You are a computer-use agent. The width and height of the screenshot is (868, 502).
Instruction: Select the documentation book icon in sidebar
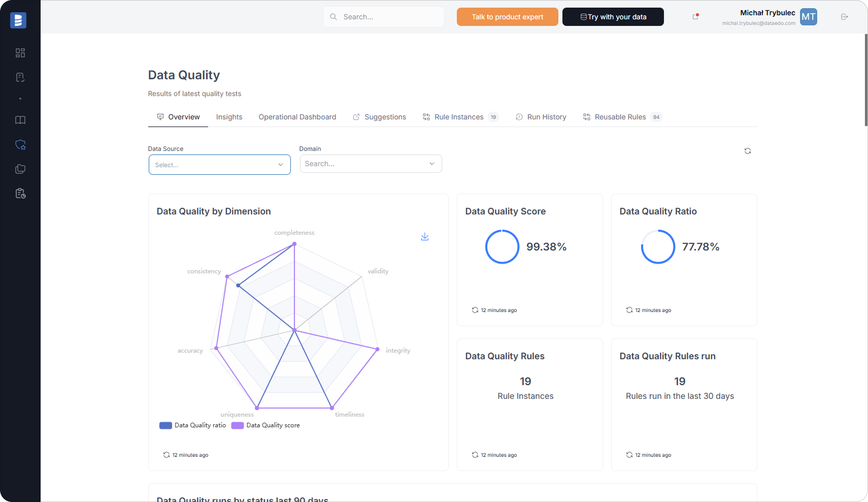(20, 120)
